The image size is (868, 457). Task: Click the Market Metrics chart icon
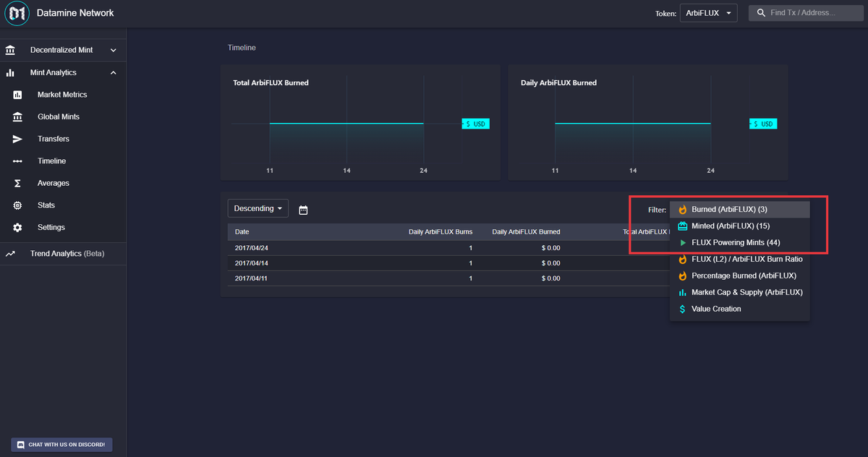[17, 95]
